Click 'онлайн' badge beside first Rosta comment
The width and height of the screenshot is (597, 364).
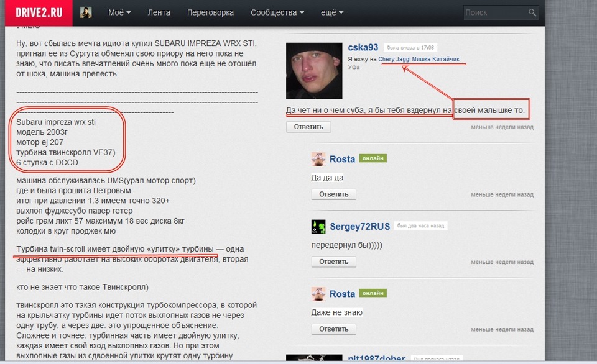coord(373,158)
